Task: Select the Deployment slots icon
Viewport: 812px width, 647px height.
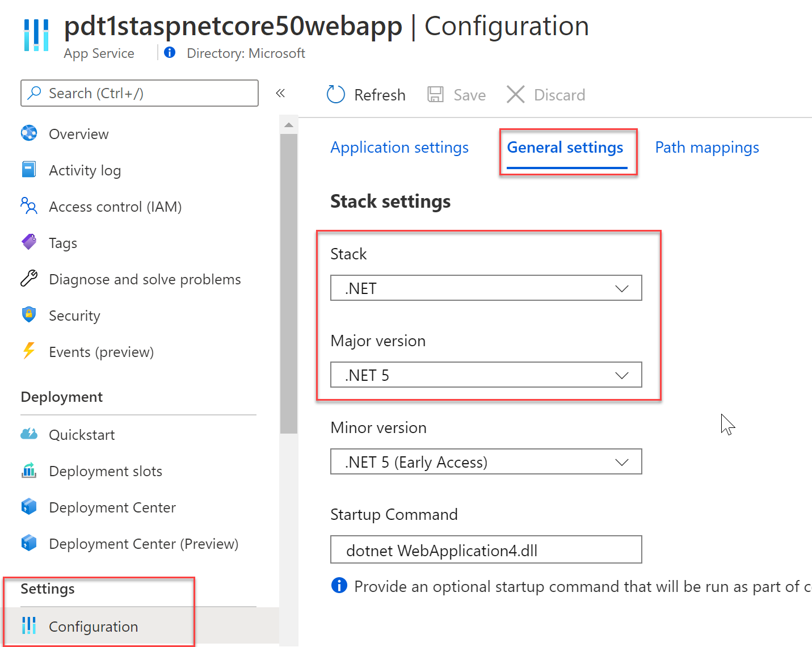Action: pyautogui.click(x=29, y=470)
